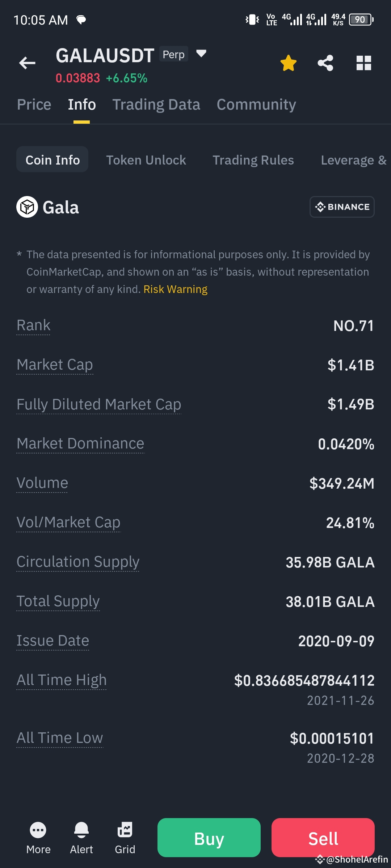The height and width of the screenshot is (868, 391).
Task: Toggle the yellow favorite star
Action: coord(289,63)
